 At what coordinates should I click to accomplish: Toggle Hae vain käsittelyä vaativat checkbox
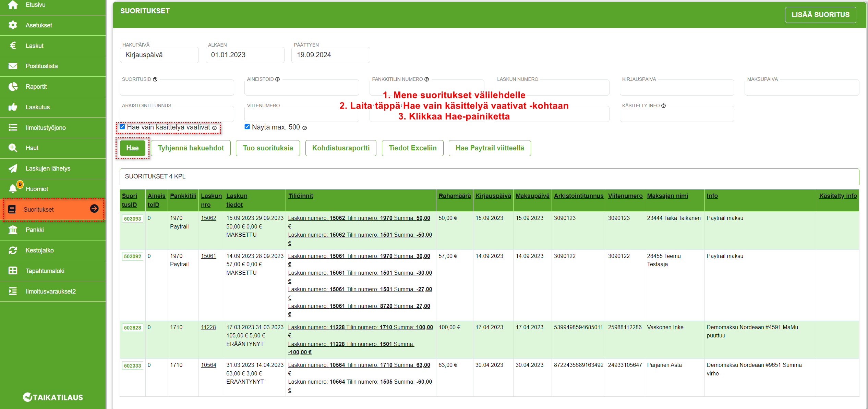(x=122, y=127)
